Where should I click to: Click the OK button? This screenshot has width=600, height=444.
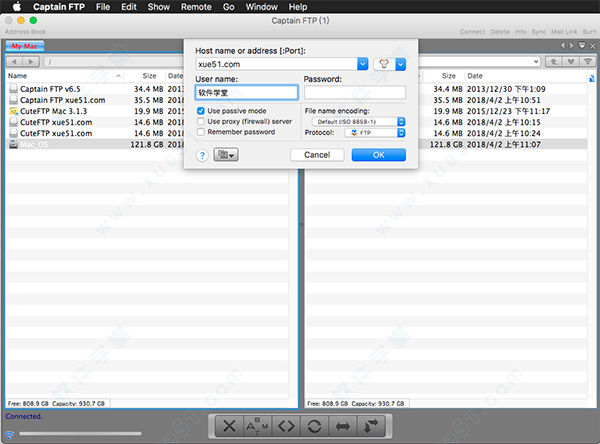pyautogui.click(x=378, y=155)
